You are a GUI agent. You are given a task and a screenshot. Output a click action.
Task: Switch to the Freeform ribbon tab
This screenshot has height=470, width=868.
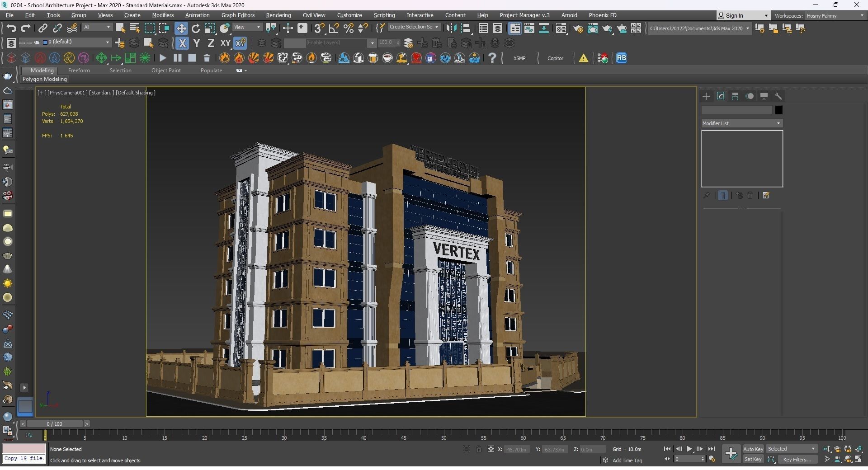tap(79, 70)
